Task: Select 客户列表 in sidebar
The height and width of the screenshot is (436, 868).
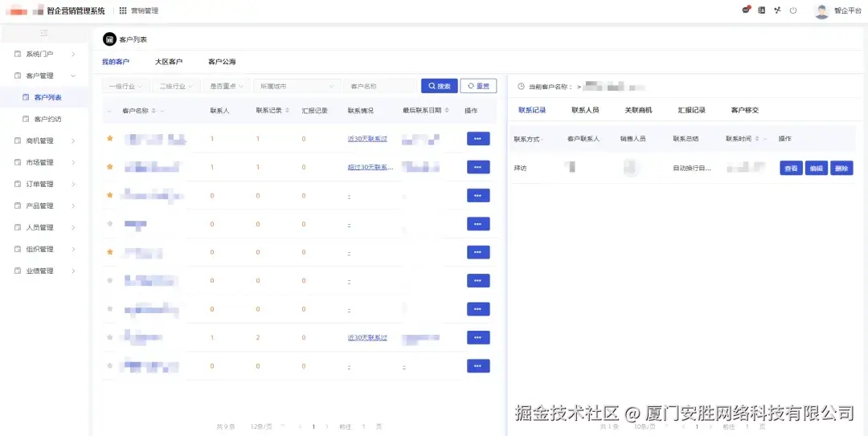Action: (47, 97)
